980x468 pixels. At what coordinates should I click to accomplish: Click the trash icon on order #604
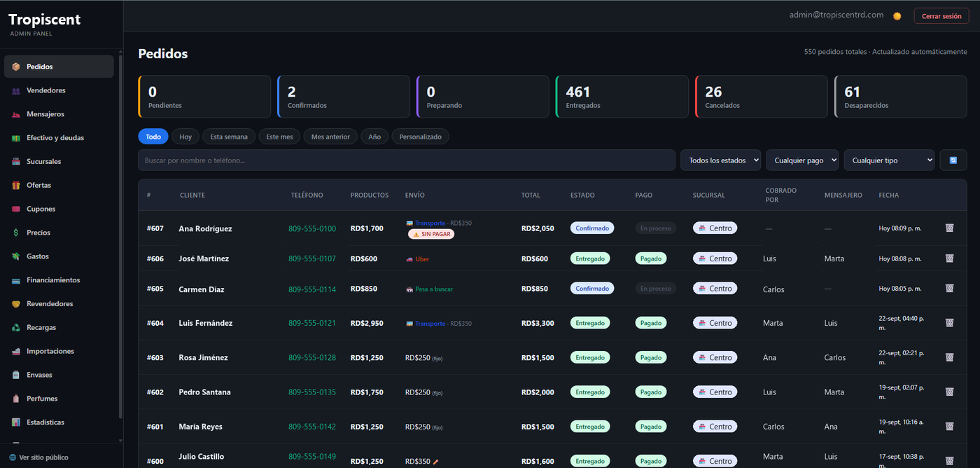pos(949,323)
